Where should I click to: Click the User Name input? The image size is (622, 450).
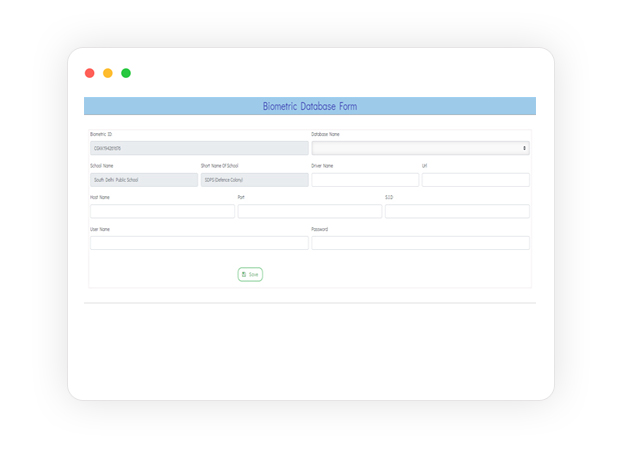point(199,243)
